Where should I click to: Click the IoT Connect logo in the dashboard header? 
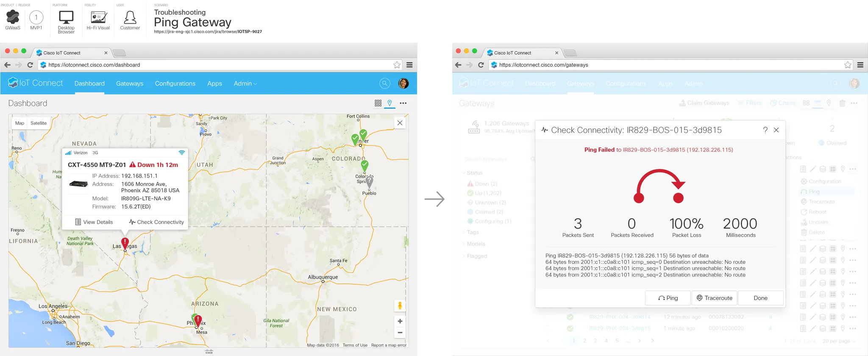pos(36,83)
